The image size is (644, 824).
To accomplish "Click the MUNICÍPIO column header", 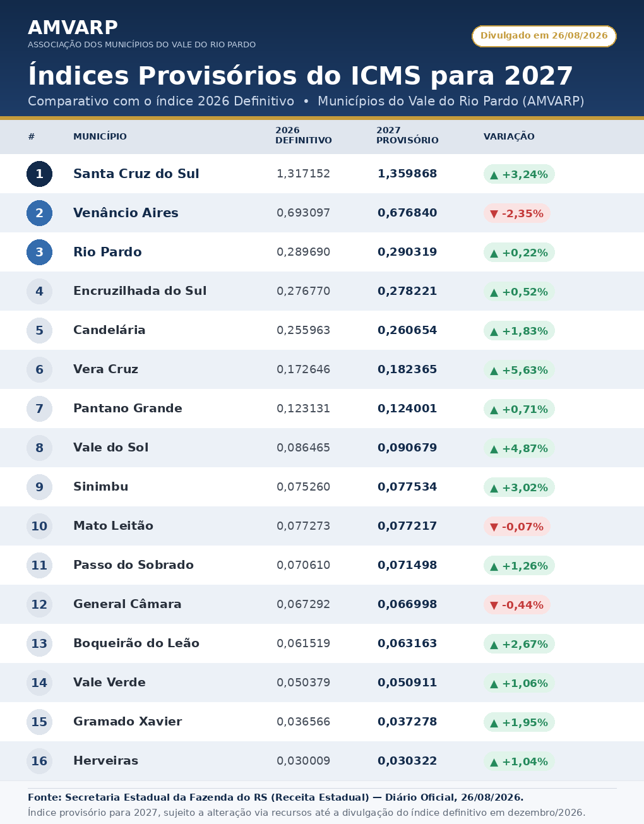I will click(x=100, y=136).
